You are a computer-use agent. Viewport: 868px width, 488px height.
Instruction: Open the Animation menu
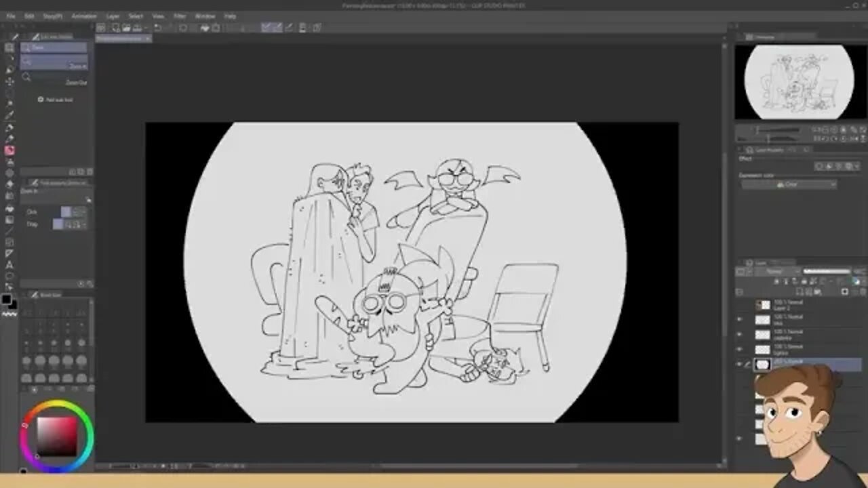coord(84,16)
